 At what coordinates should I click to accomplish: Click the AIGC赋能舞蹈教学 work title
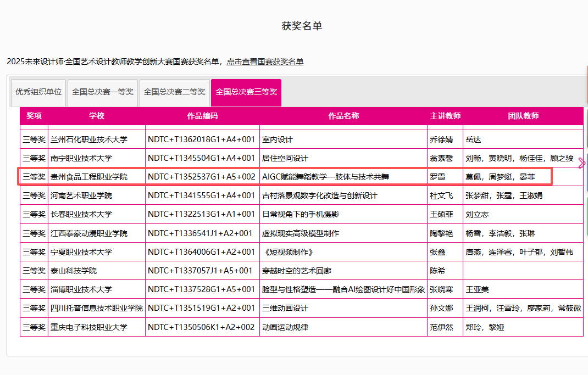[326, 177]
